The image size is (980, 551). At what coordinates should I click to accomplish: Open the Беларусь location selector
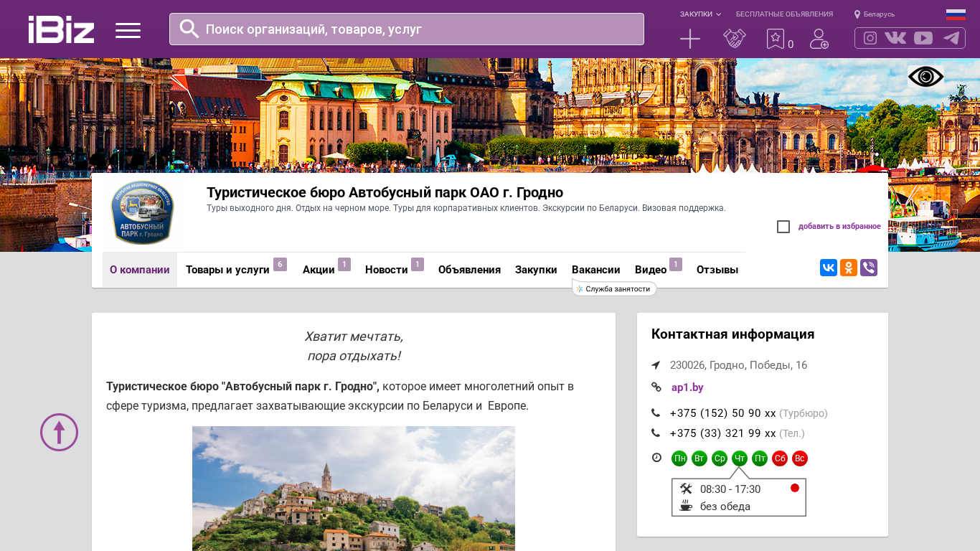pyautogui.click(x=875, y=14)
